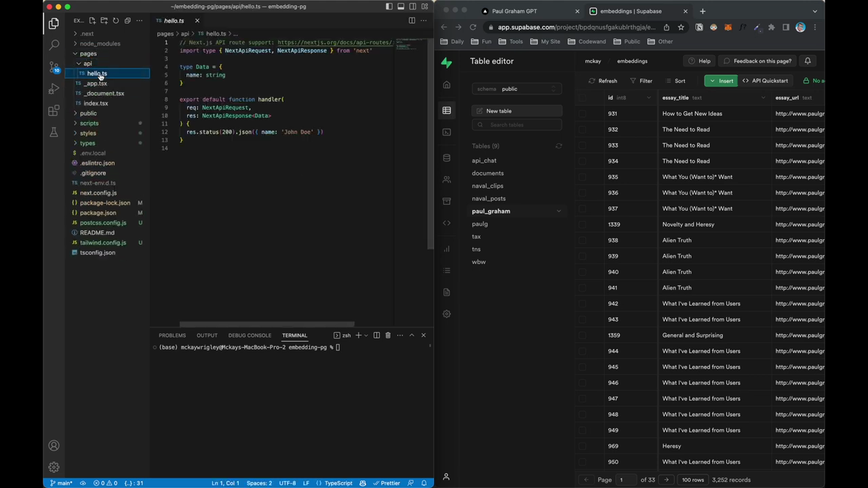Bookmark this page with the star icon
This screenshot has width=868, height=488.
[x=680, y=27]
